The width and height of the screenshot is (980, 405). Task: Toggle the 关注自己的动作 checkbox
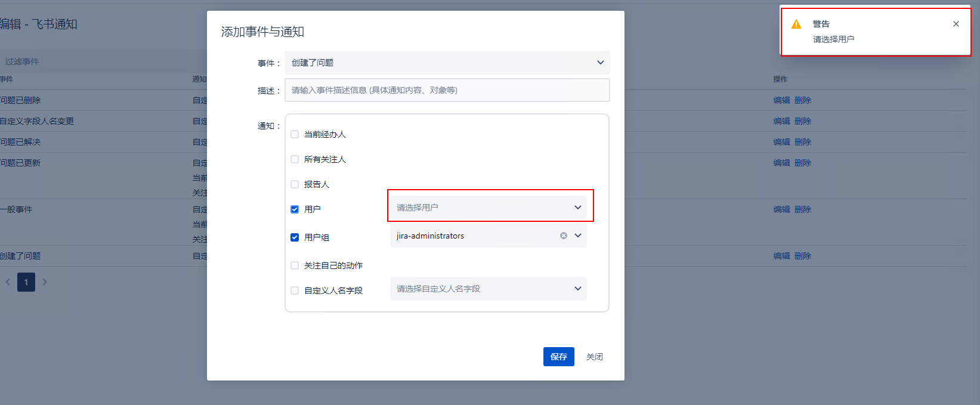pyautogui.click(x=295, y=265)
